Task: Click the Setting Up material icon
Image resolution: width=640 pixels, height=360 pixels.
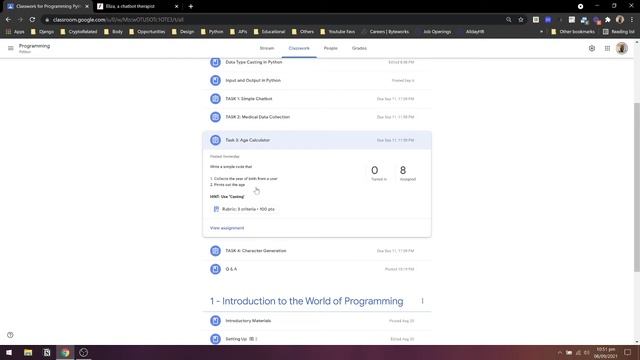Action: point(215,339)
